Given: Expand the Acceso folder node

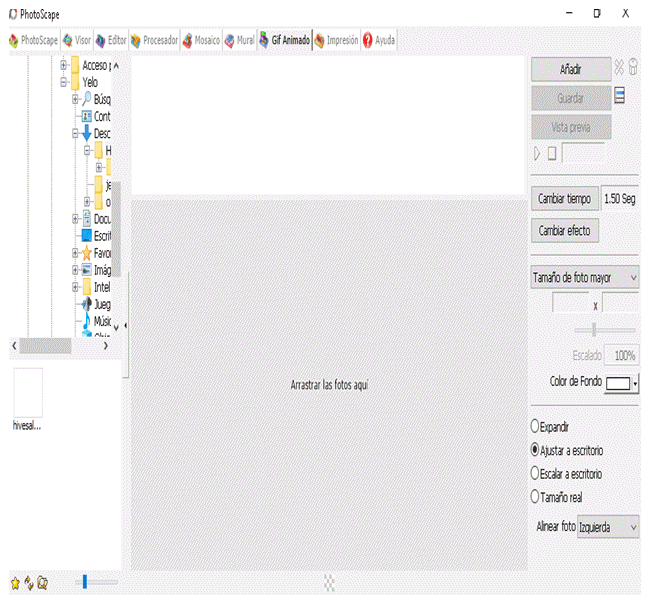Looking at the screenshot, I should 63,65.
